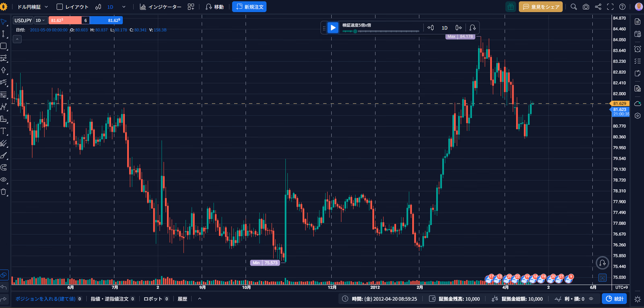Open the ドル円検証 project dropdown

click(x=33, y=7)
